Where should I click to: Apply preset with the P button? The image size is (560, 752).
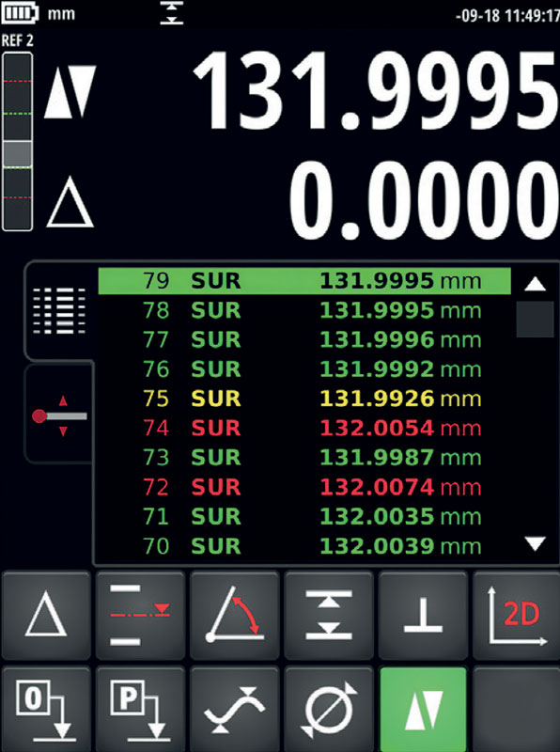[x=140, y=710]
